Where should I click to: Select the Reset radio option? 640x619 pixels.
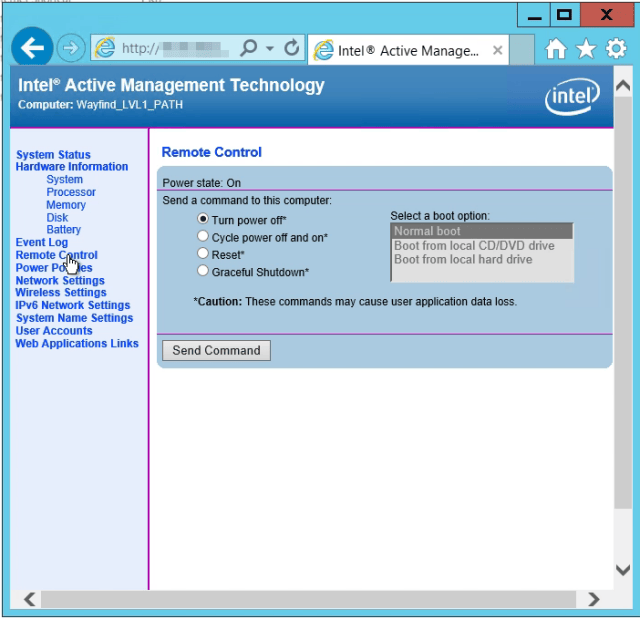pos(203,253)
